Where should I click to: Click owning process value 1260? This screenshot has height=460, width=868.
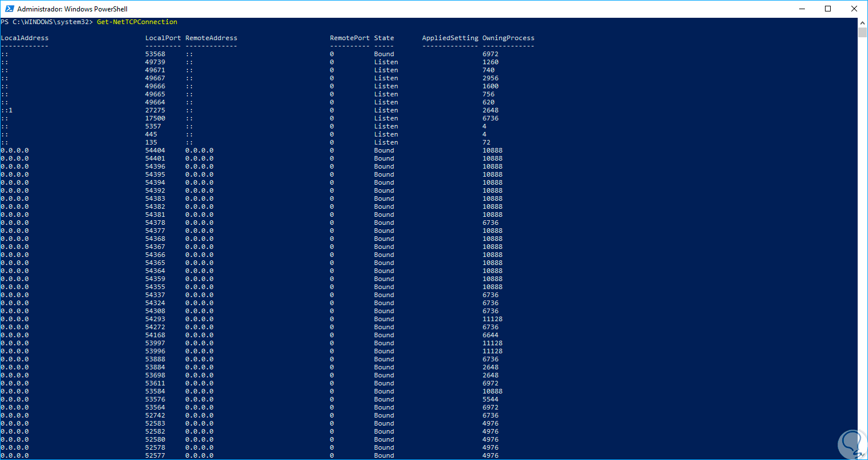pyautogui.click(x=491, y=62)
